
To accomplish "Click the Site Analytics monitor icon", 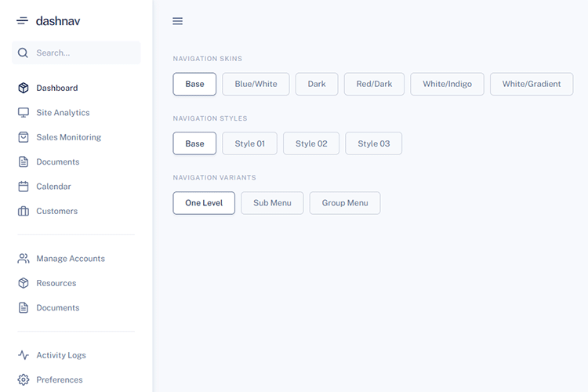I will coord(24,113).
